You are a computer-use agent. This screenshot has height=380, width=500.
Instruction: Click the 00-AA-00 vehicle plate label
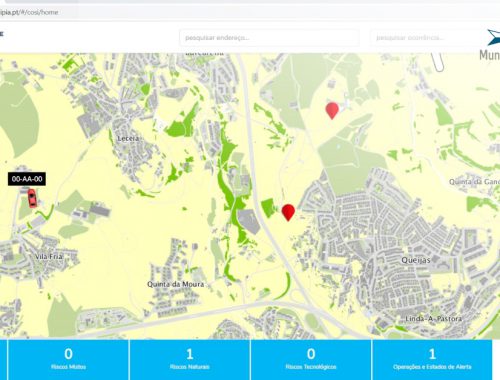[x=27, y=179]
